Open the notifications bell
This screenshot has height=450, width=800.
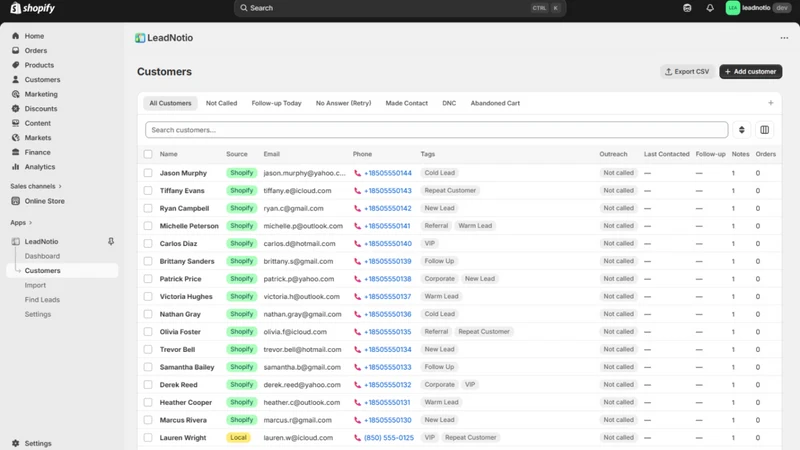[x=710, y=8]
